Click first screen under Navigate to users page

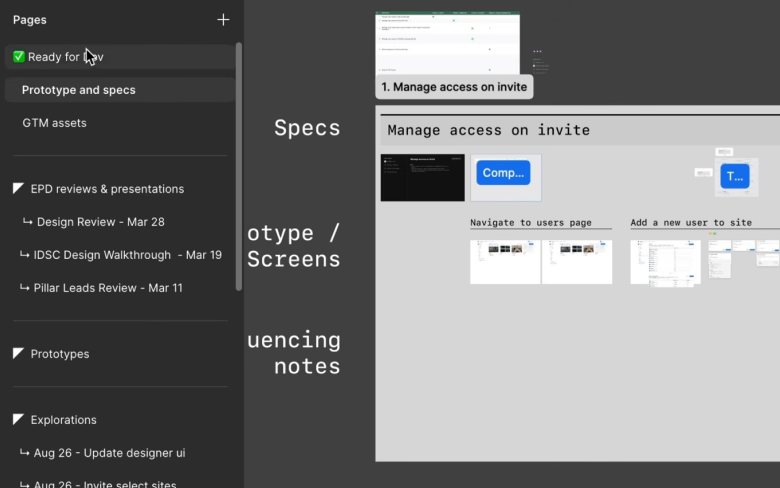[x=505, y=262]
